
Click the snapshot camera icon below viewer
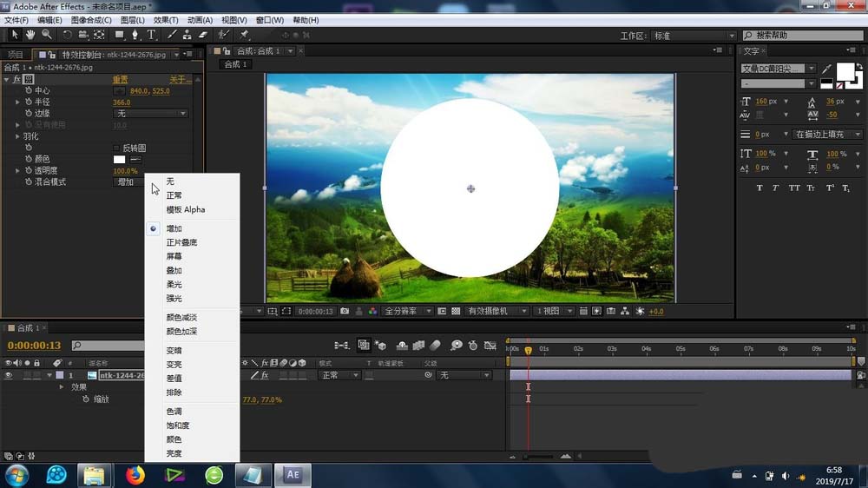click(345, 311)
